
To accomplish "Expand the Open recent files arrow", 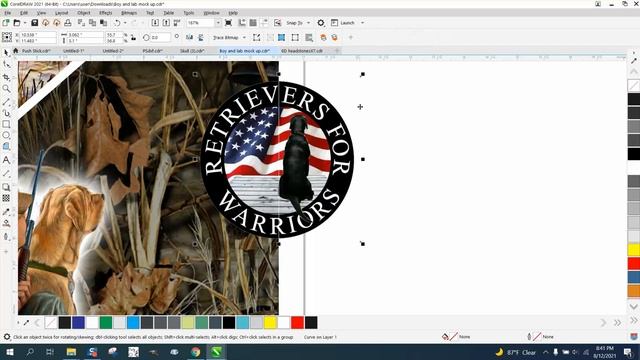I will tap(24, 23).
